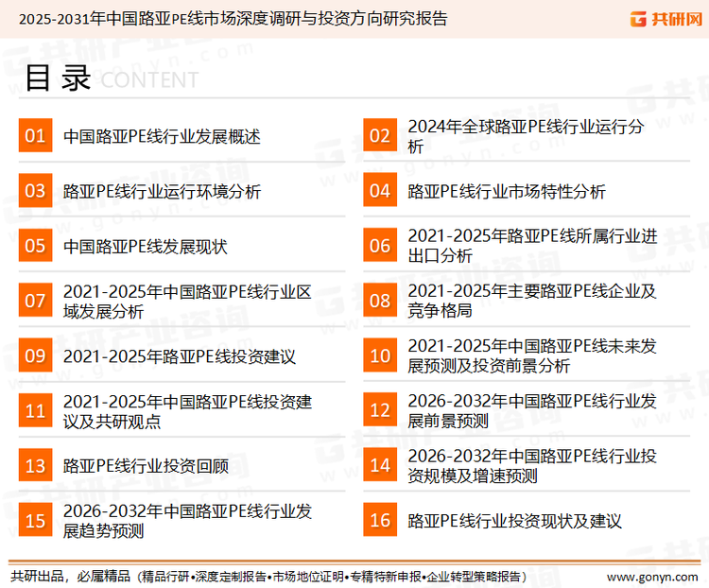
Task: Select chapter 中国路亚PE线投资建议及共研观点
Action: 187,411
